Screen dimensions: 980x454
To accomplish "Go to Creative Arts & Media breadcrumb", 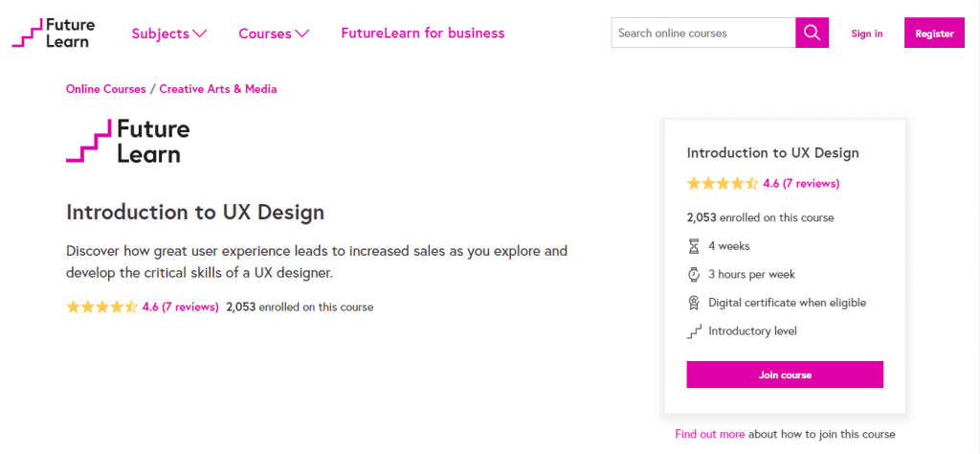I will pyautogui.click(x=218, y=89).
